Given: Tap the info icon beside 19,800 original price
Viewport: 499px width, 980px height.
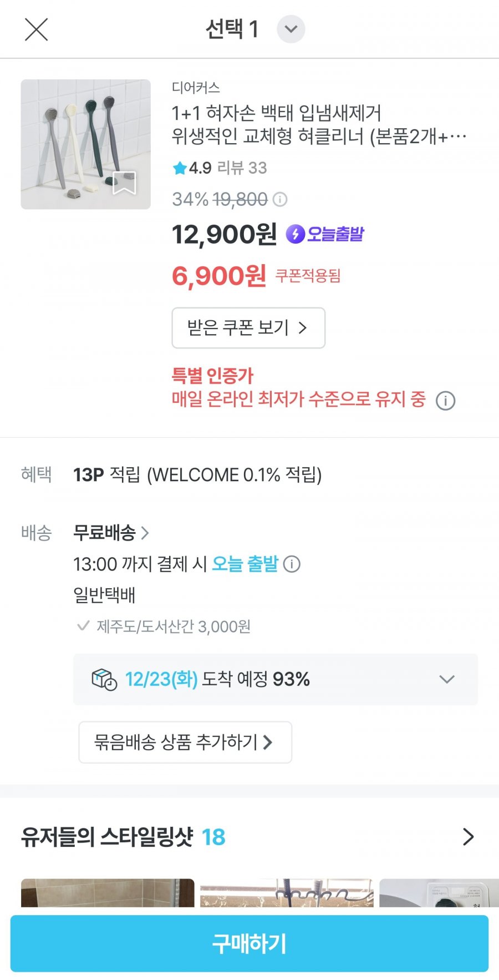Looking at the screenshot, I should (x=281, y=199).
